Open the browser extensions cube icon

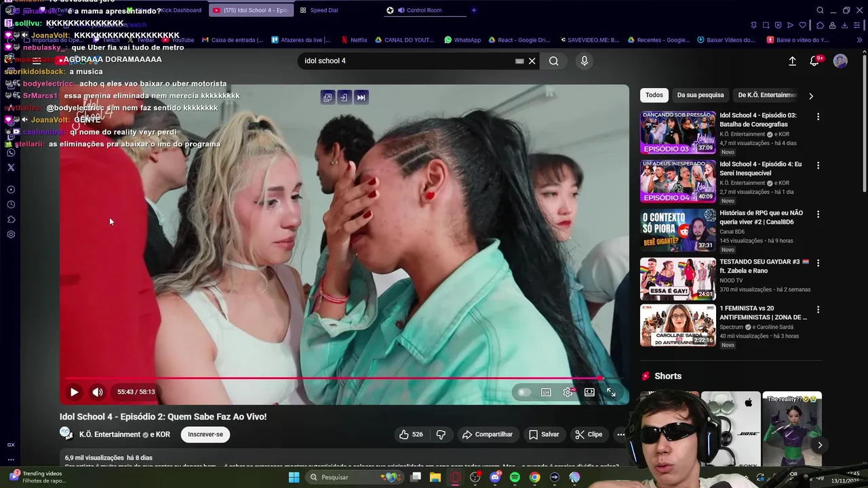coord(819,25)
